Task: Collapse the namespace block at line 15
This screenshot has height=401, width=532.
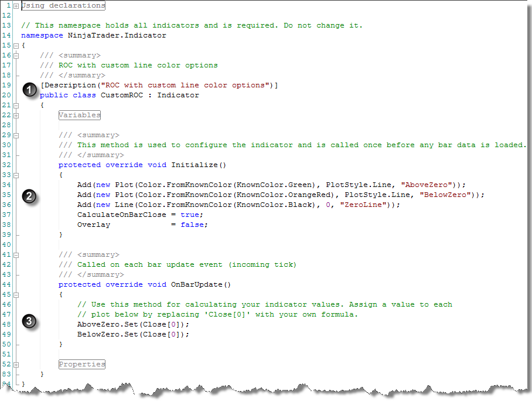Action: [x=16, y=46]
